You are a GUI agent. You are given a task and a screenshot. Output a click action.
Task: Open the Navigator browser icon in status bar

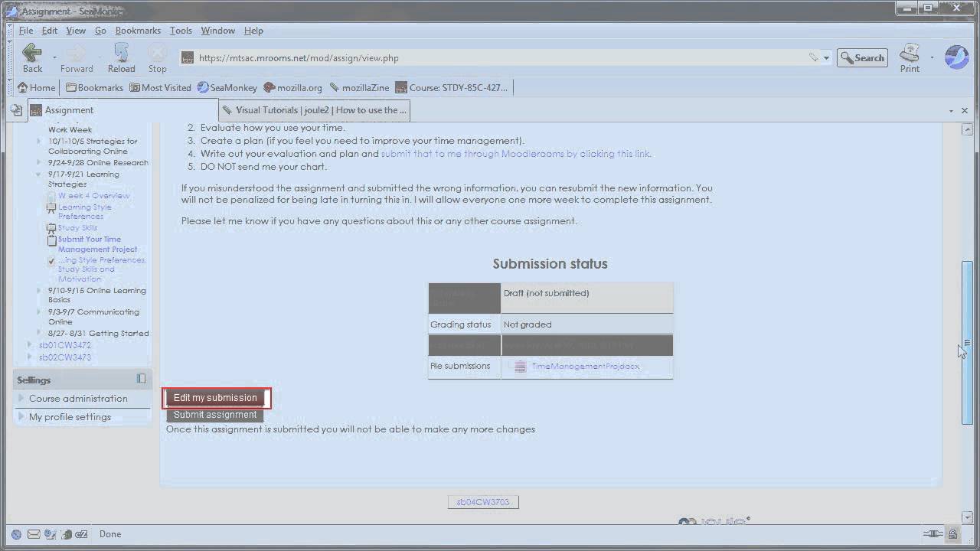16,534
